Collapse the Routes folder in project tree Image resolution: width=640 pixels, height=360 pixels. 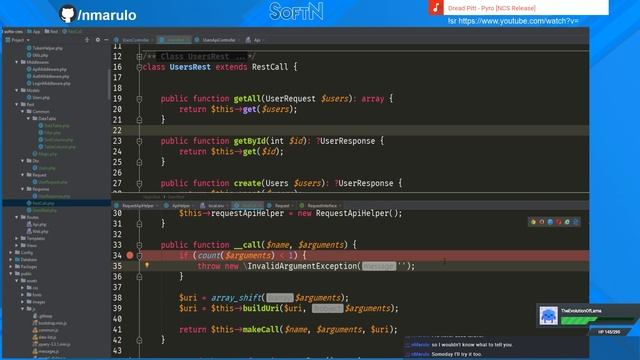[17, 217]
